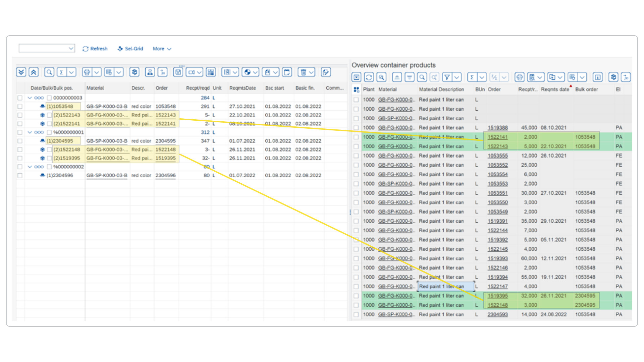Activate the Filter icon in the right panel toolbar
The width and height of the screenshot is (644, 362).
point(447,77)
